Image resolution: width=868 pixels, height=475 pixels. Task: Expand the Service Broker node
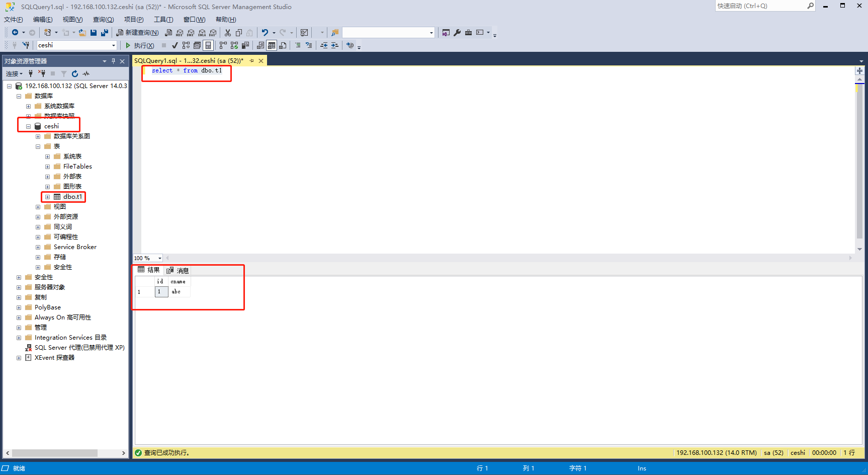click(38, 247)
